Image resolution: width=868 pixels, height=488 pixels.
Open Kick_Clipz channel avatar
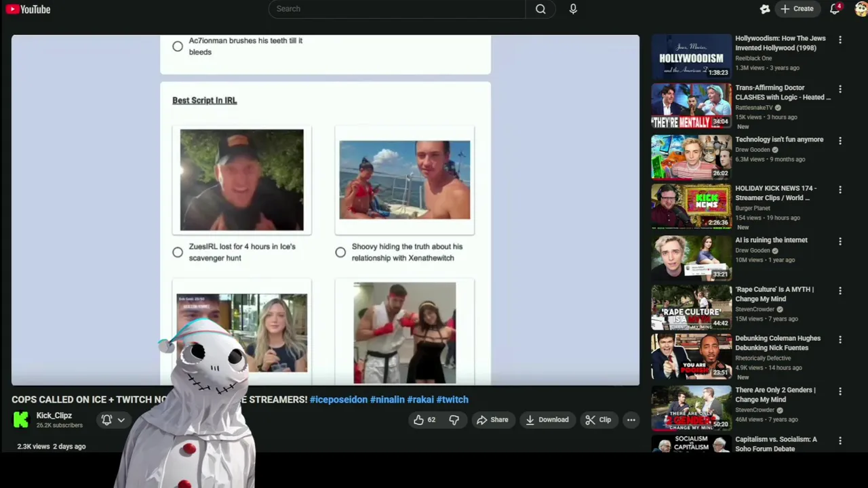click(21, 420)
